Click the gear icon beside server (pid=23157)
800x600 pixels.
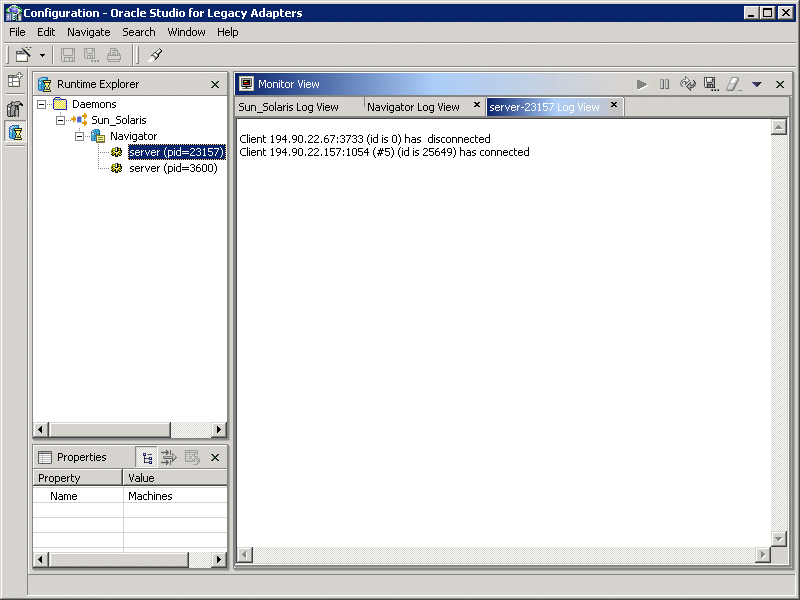pyautogui.click(x=116, y=152)
